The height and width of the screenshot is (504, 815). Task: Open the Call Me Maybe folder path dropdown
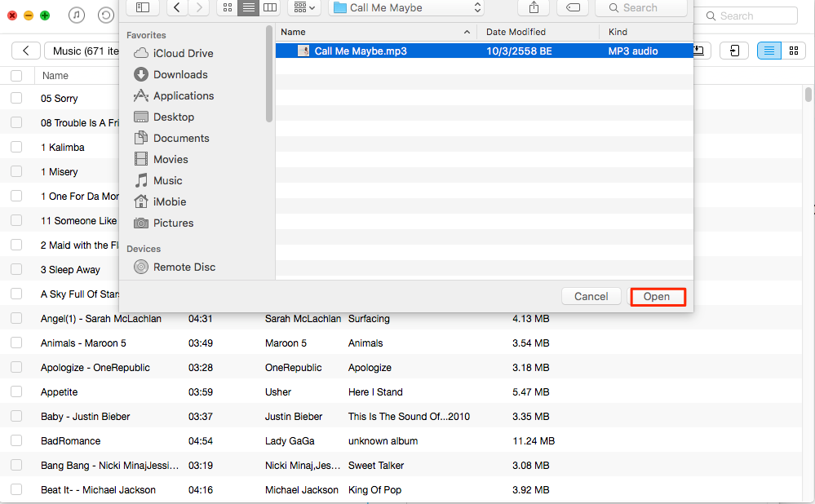(406, 8)
